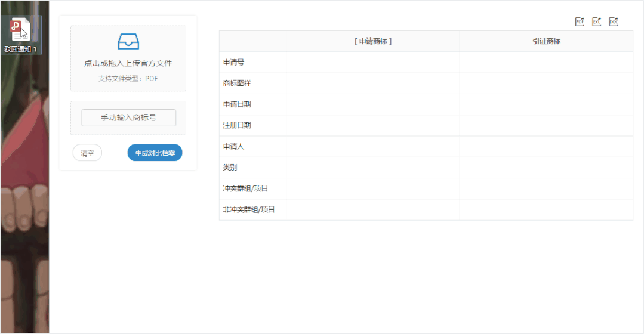Select the 驳回通知 1 desktop file icon

click(20, 35)
